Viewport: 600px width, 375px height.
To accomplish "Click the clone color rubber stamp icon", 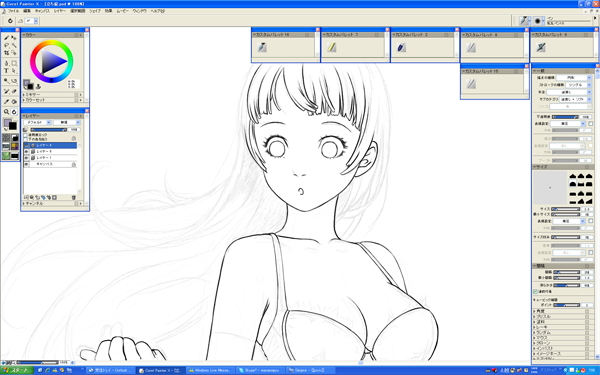I will click(x=38, y=86).
